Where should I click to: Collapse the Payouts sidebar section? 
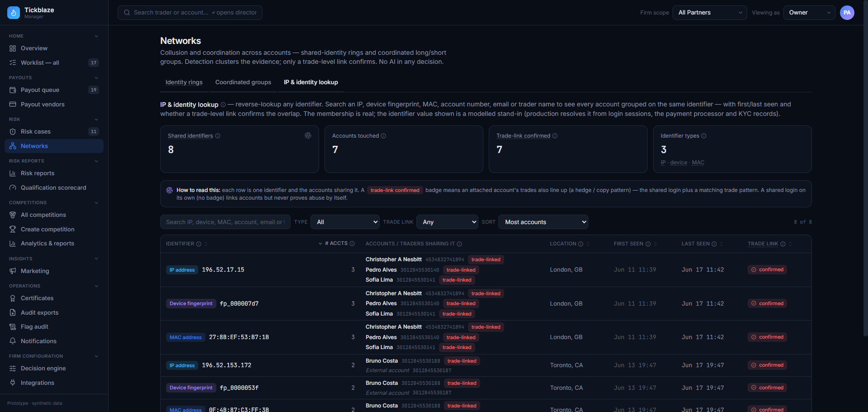[x=96, y=78]
